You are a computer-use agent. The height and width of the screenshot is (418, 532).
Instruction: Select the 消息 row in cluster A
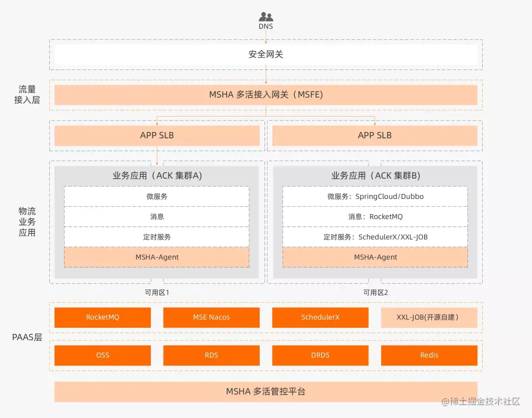coord(157,217)
